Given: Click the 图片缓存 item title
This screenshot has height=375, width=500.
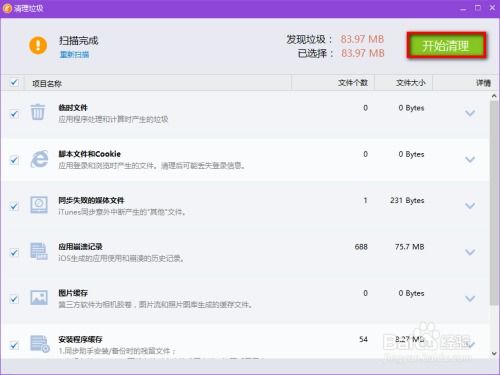Looking at the screenshot, I should coord(73,293).
